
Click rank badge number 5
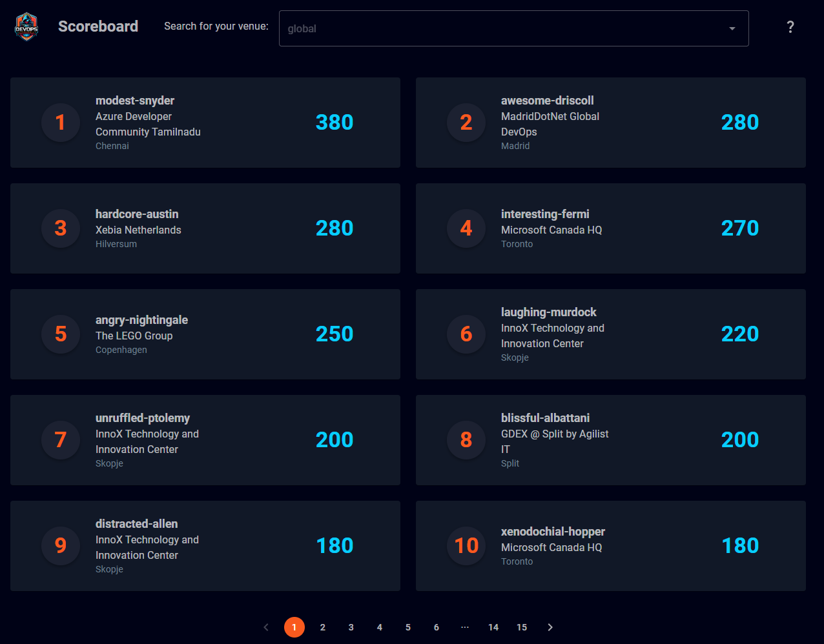coord(61,334)
